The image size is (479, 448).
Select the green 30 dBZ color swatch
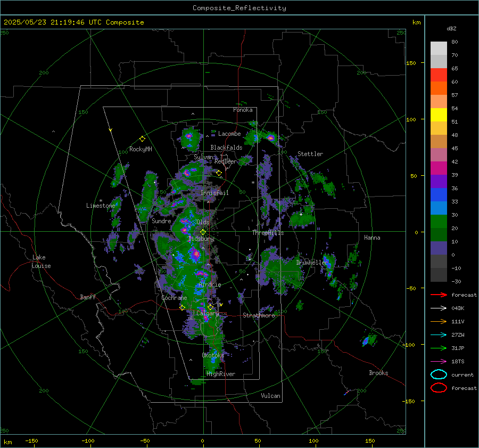point(439,221)
